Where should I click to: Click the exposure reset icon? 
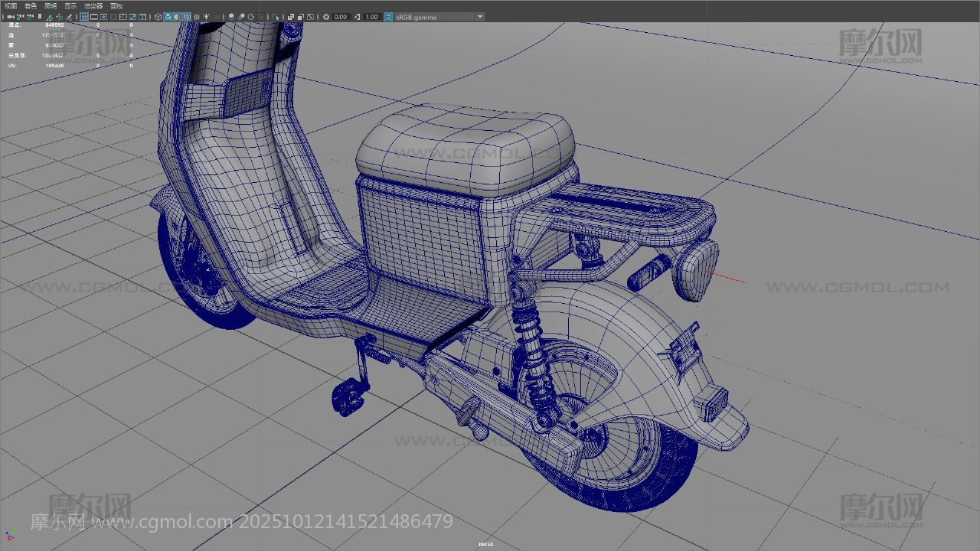pyautogui.click(x=327, y=17)
